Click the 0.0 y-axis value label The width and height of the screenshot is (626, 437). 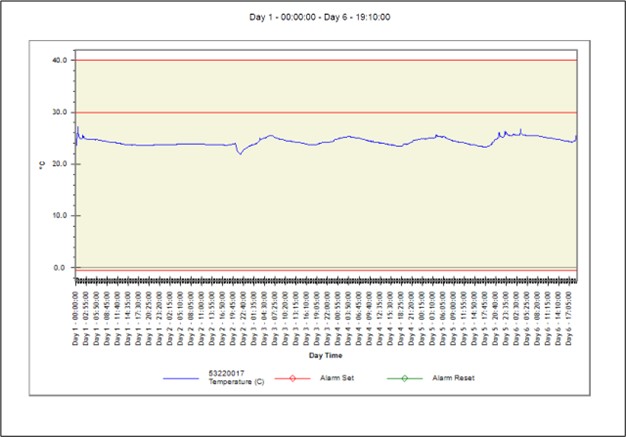(x=61, y=268)
